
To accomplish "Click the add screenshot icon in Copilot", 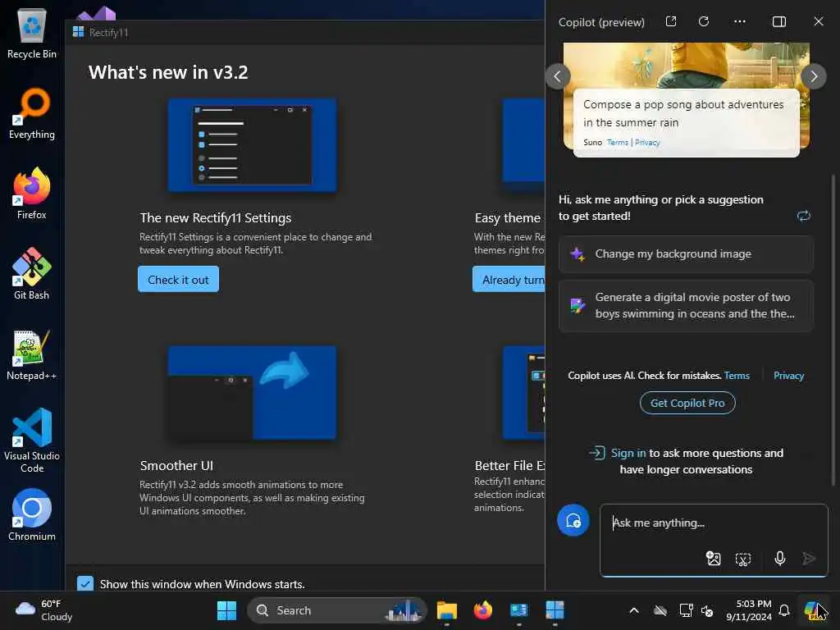I will coord(743,559).
